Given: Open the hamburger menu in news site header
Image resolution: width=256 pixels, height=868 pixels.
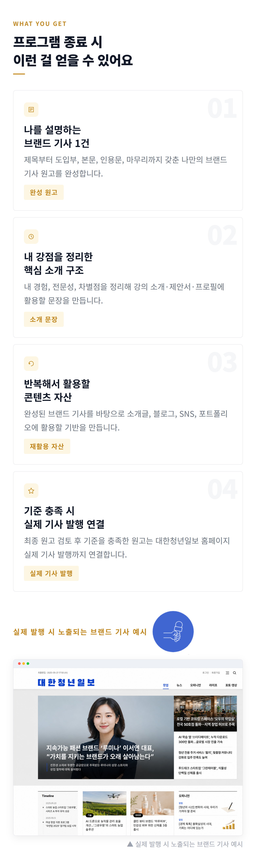Looking at the screenshot, I should pyautogui.click(x=227, y=673).
